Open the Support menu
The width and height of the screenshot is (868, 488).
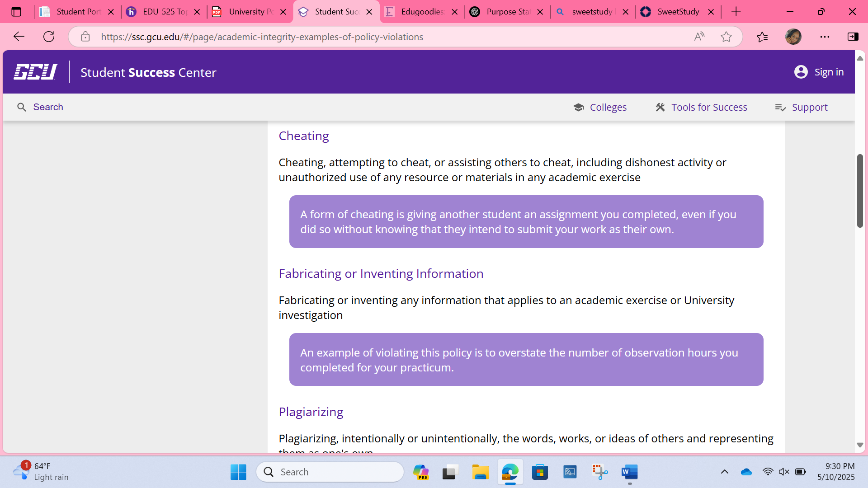(x=801, y=107)
